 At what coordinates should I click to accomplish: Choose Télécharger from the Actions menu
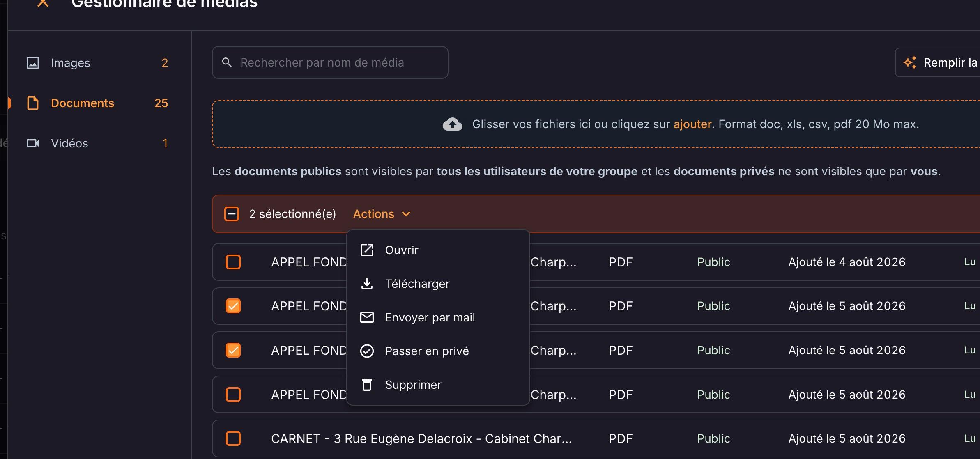[x=438, y=284]
